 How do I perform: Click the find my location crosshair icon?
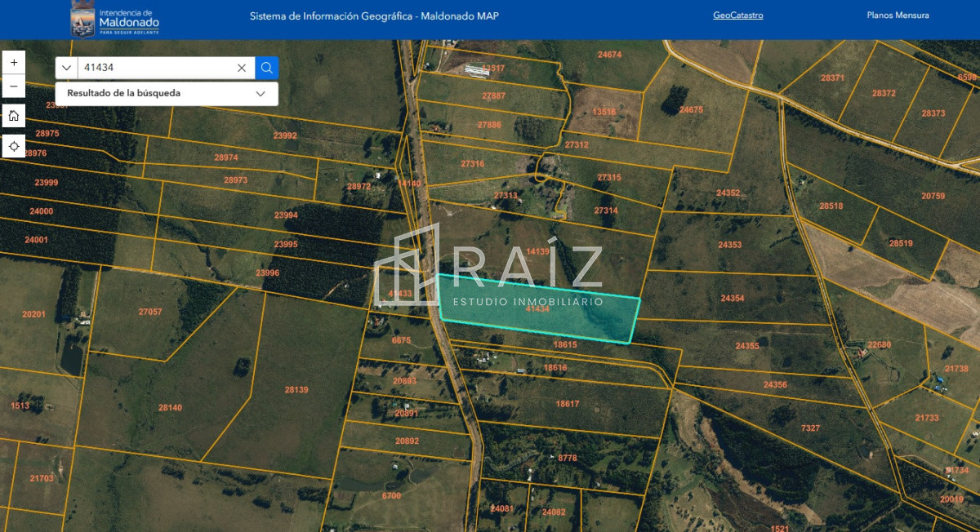13,146
